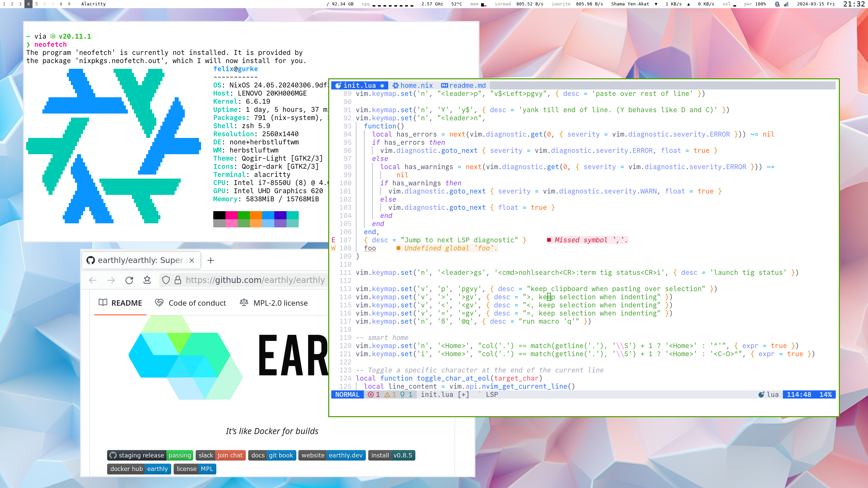Image resolution: width=868 pixels, height=488 pixels.
Task: Click the orange color block in neofetch
Action: click(256, 215)
